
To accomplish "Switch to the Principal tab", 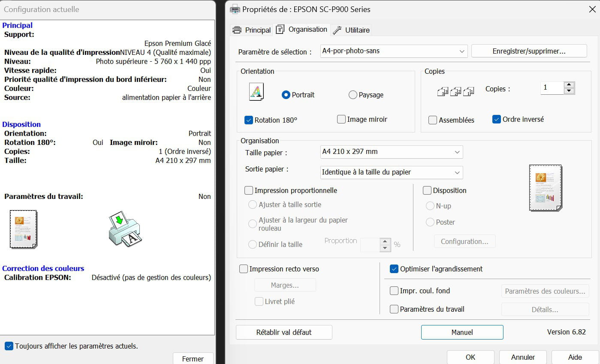I will pos(252,30).
